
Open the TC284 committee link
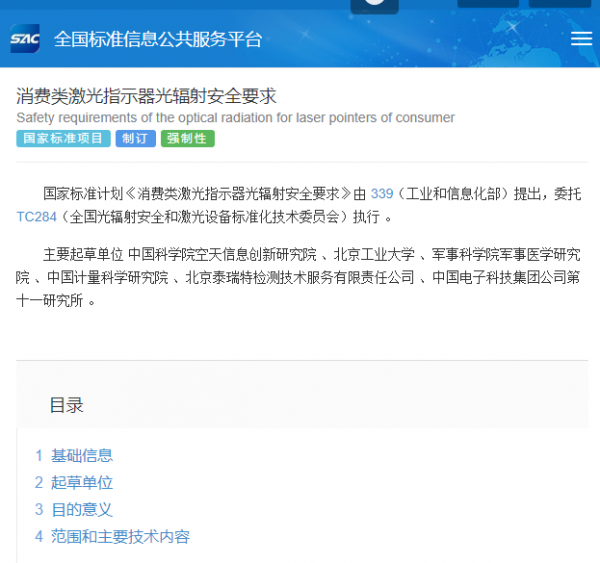[37, 217]
